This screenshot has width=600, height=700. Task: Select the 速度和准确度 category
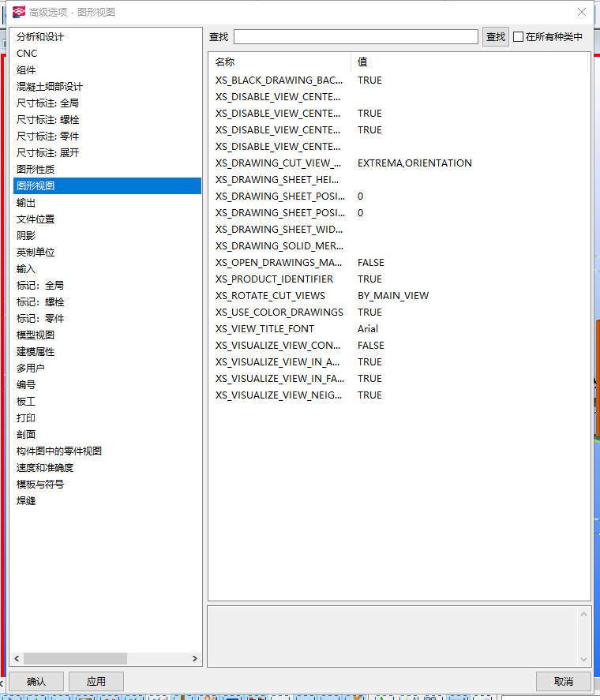(x=45, y=468)
